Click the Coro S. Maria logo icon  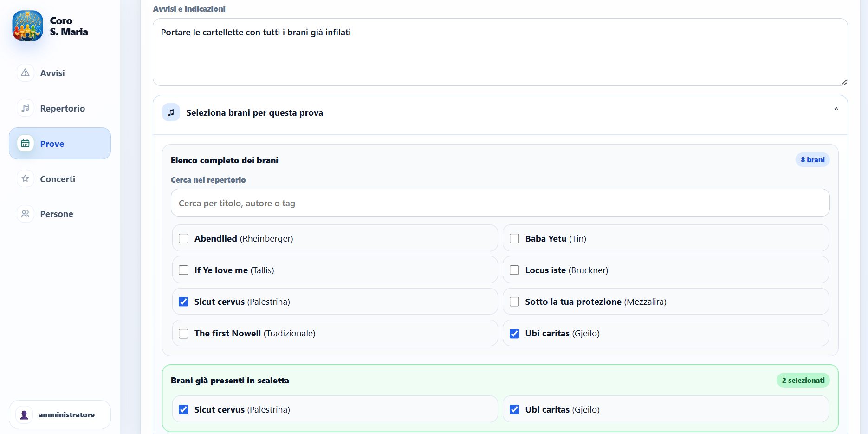point(27,26)
